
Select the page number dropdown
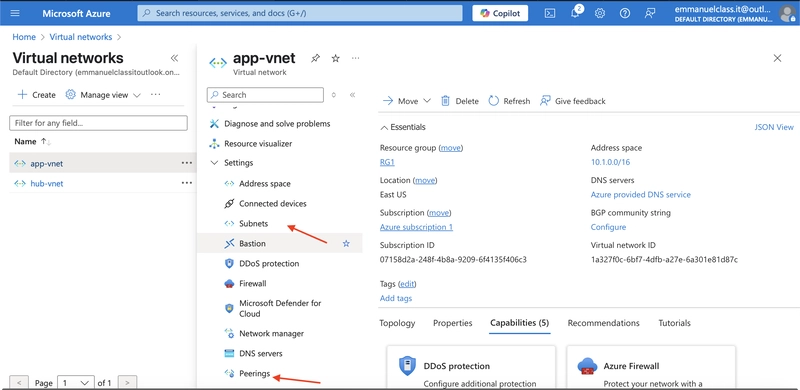(76, 382)
